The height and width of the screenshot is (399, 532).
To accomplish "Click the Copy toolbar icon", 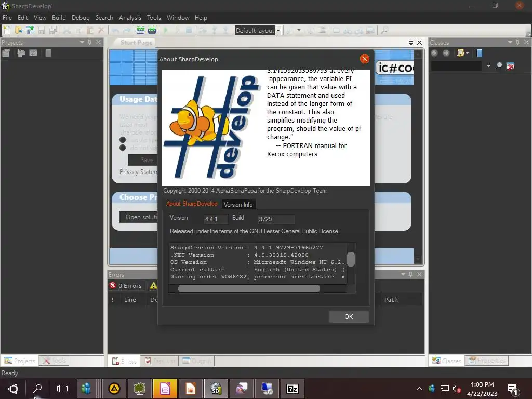I will click(78, 31).
